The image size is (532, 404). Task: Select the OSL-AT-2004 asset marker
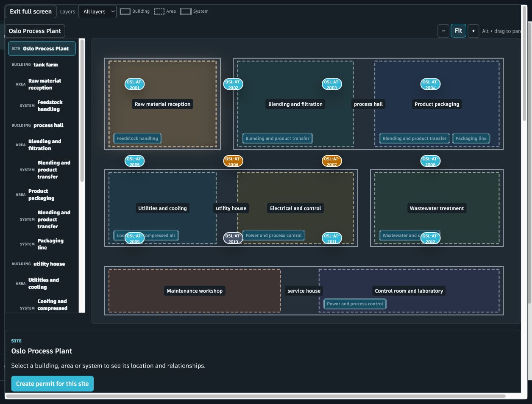pos(430,84)
